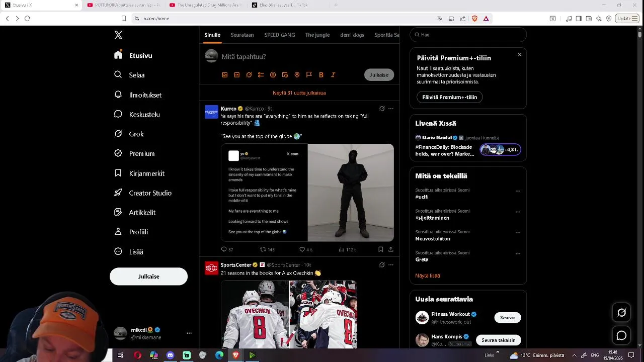Image resolution: width=644 pixels, height=362 pixels.
Task: Reply to Kurrco post with 37 comments
Action: (x=227, y=249)
